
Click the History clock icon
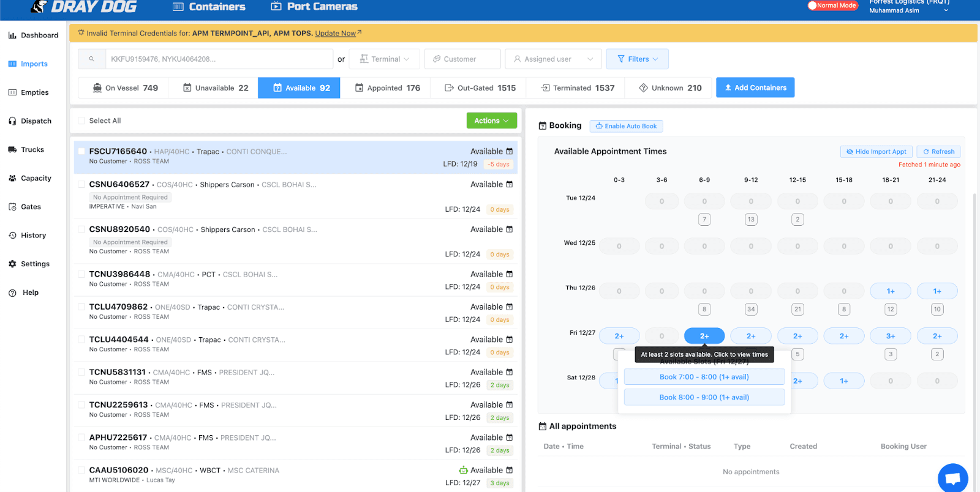click(12, 236)
